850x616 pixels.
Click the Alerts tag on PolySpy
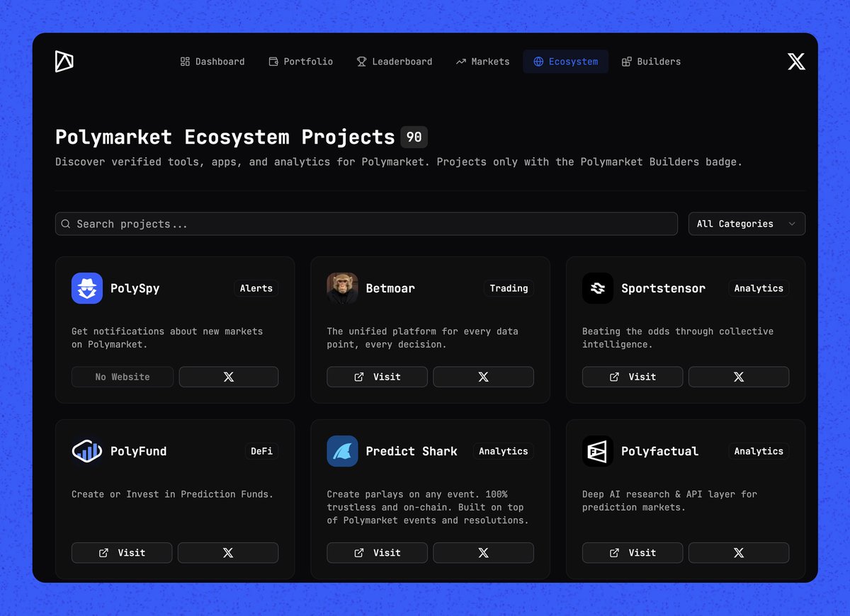[x=256, y=288]
